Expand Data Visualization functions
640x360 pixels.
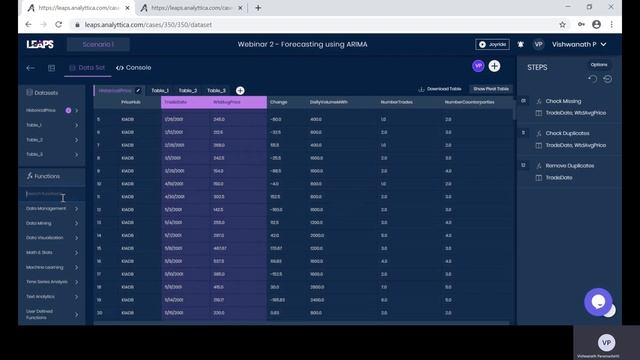(76, 238)
